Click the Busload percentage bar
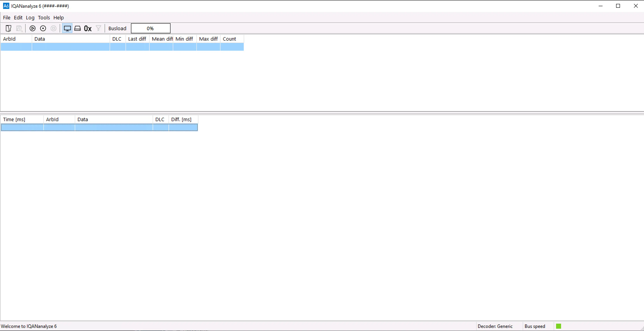 click(x=150, y=28)
